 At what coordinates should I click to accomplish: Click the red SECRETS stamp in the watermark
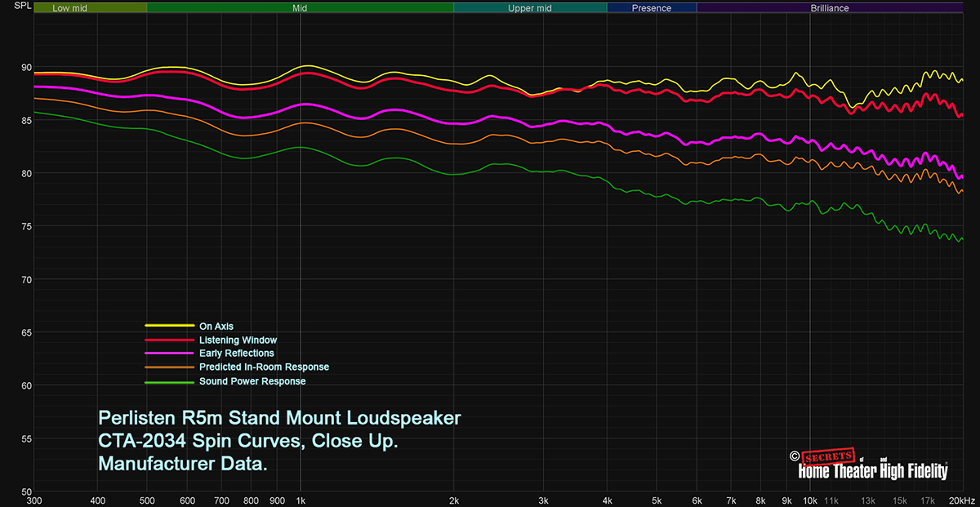click(x=828, y=456)
